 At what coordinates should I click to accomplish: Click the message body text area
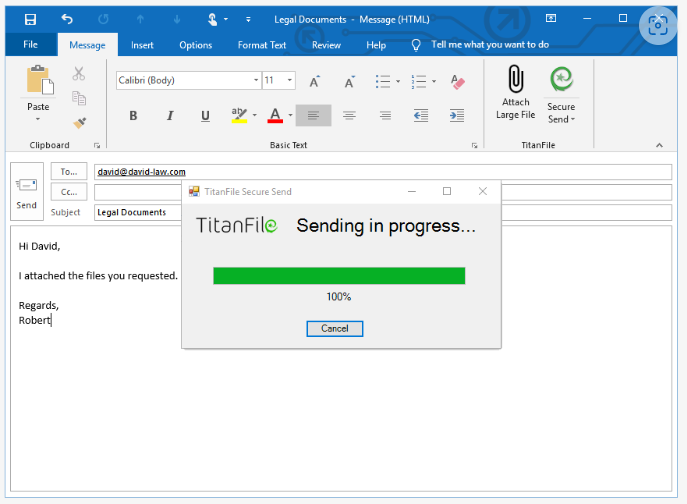click(x=341, y=358)
